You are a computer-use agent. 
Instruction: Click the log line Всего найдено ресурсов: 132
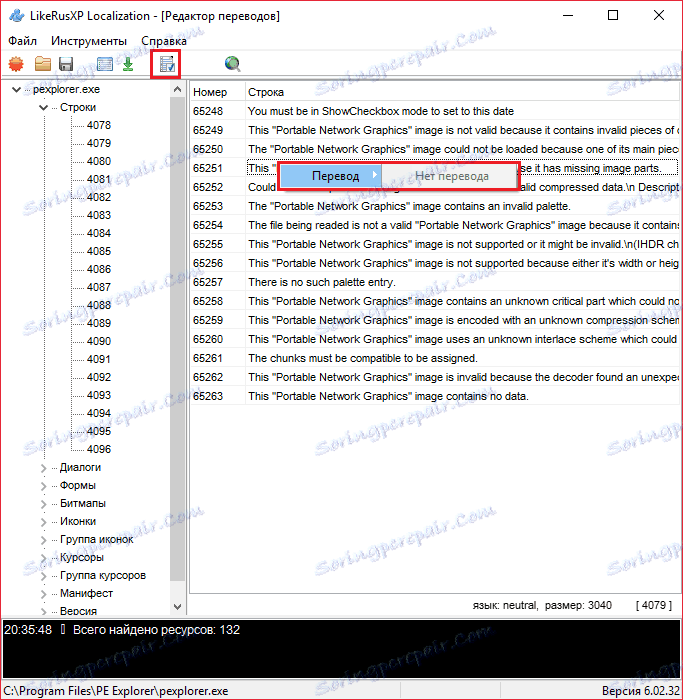156,630
